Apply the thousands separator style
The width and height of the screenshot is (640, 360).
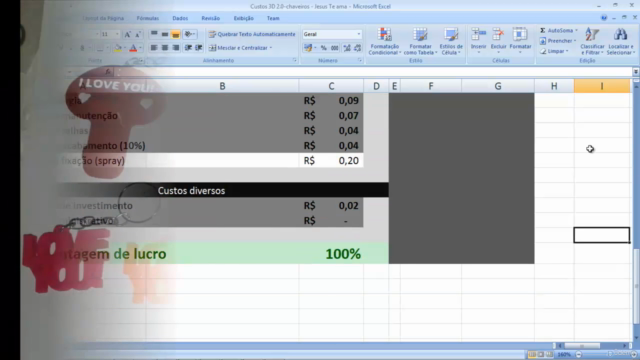click(335, 48)
